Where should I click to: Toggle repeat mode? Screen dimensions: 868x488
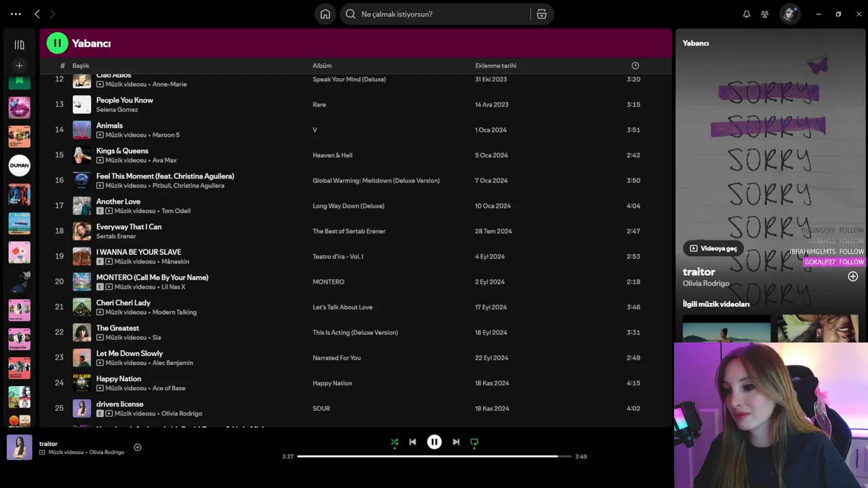coord(474,442)
